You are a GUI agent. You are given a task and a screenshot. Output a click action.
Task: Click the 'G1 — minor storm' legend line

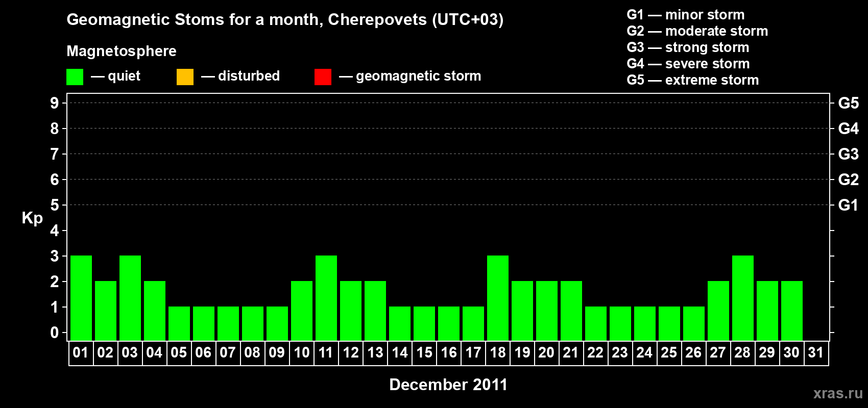point(685,15)
